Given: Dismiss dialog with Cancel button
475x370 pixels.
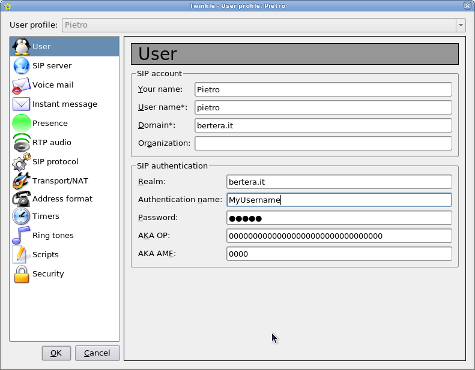Looking at the screenshot, I should tap(97, 353).
